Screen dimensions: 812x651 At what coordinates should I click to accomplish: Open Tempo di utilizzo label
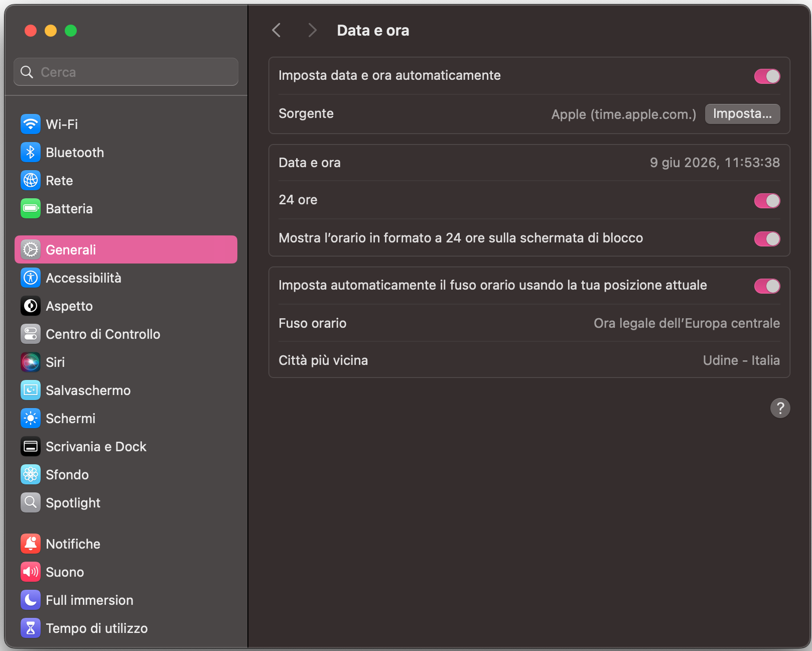(x=96, y=628)
